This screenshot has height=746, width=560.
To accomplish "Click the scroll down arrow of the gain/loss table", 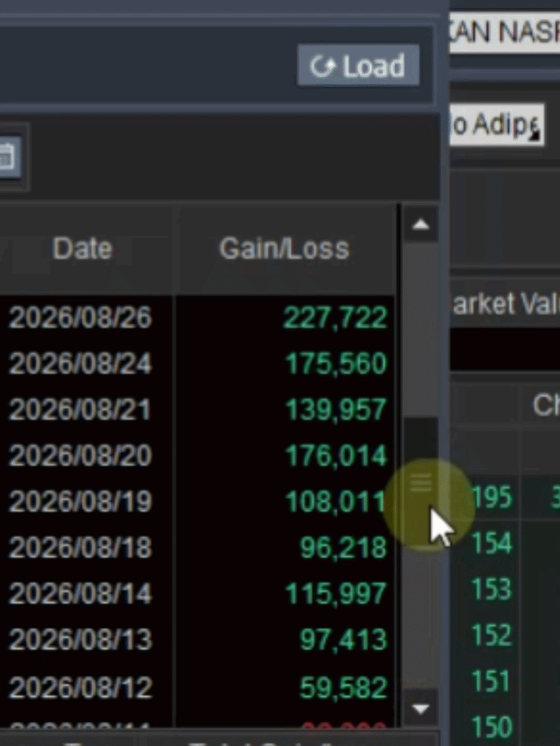I will tap(421, 709).
